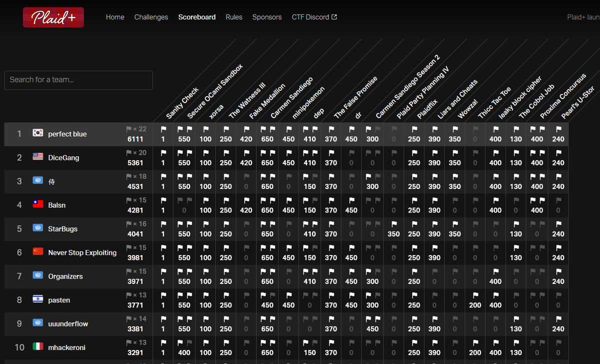This screenshot has width=600, height=364.
Task: Click mhackeroni's 400 under Secure OCaml Sandbox
Action: point(184,352)
